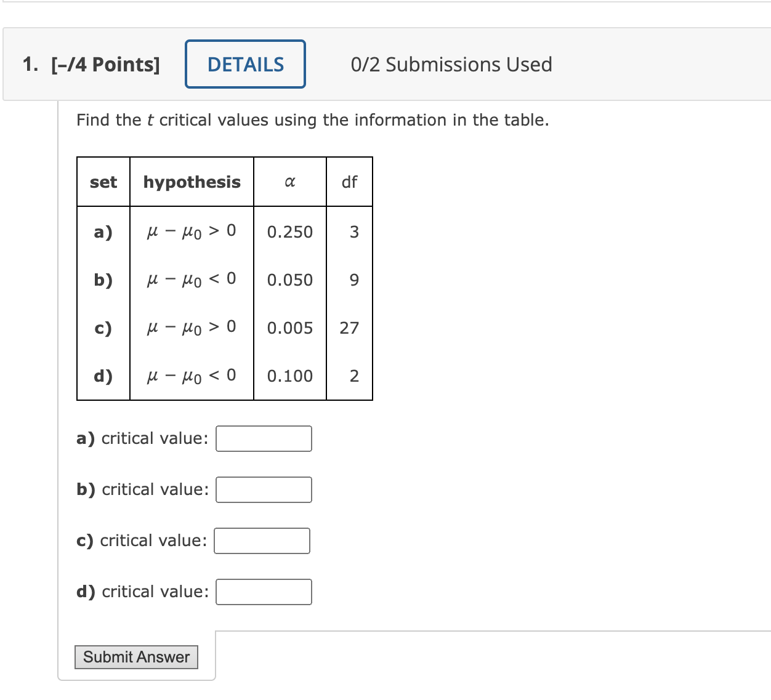The height and width of the screenshot is (700, 771).
Task: Click the hypothesis cell for row d
Action: (192, 376)
